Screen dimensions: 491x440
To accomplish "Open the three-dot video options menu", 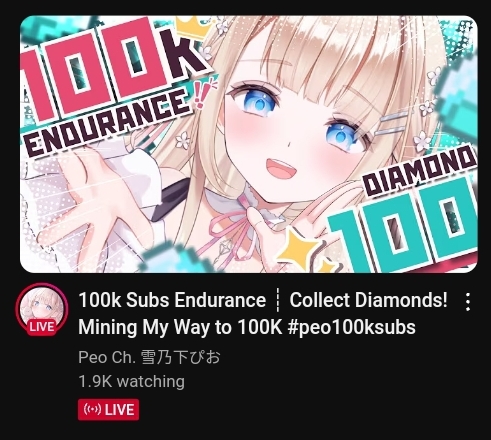I will 468,302.
